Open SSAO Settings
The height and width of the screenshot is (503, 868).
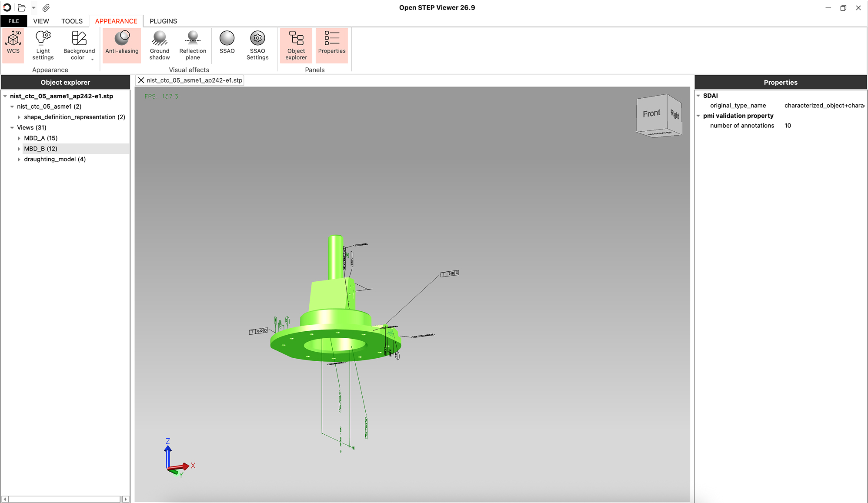click(x=257, y=45)
